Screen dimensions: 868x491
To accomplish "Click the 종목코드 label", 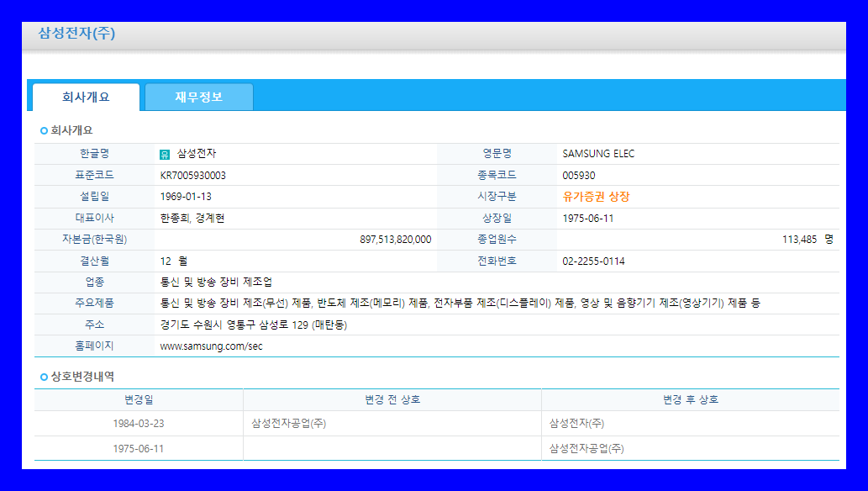I will point(497,175).
